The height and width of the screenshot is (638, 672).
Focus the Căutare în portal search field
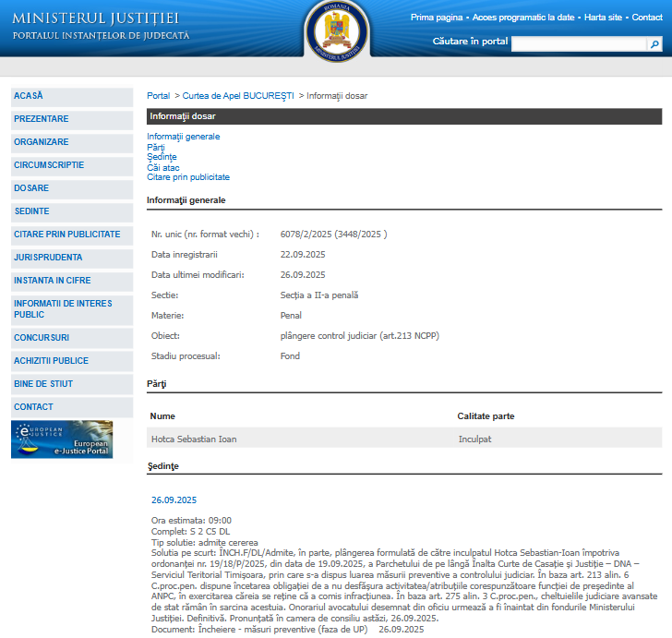click(x=579, y=43)
